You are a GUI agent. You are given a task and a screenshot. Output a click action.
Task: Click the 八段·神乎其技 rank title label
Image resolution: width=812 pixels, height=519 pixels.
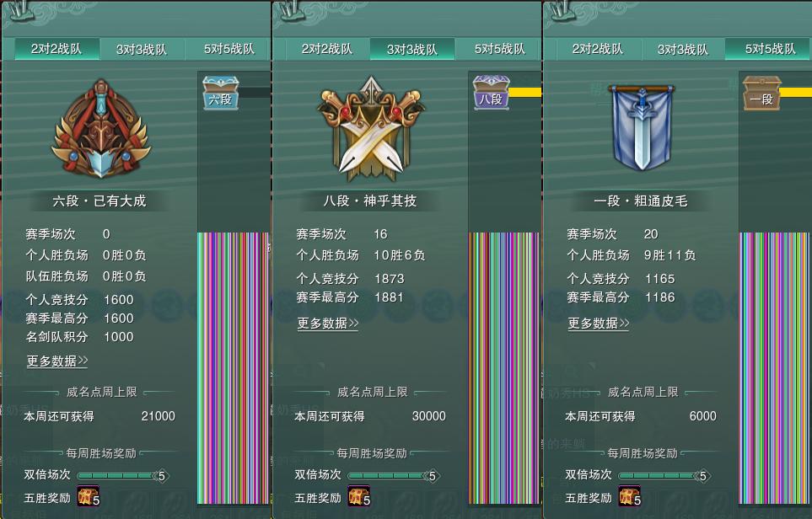pyautogui.click(x=370, y=201)
